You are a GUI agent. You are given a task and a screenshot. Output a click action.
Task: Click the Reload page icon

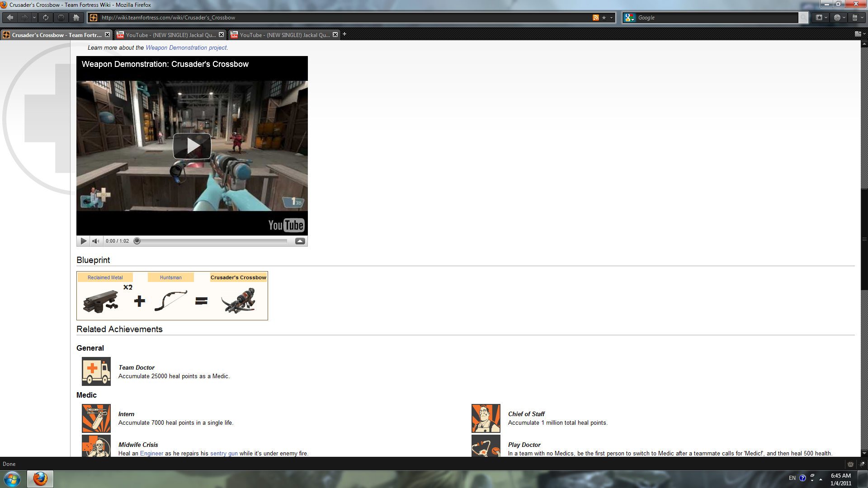[46, 18]
